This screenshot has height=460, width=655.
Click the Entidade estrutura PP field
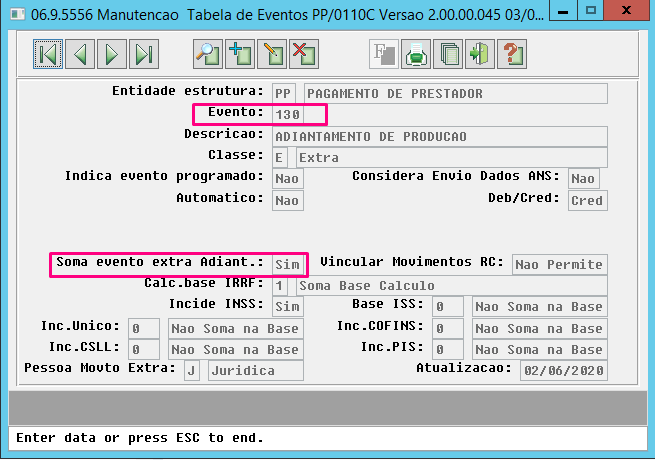coord(284,93)
